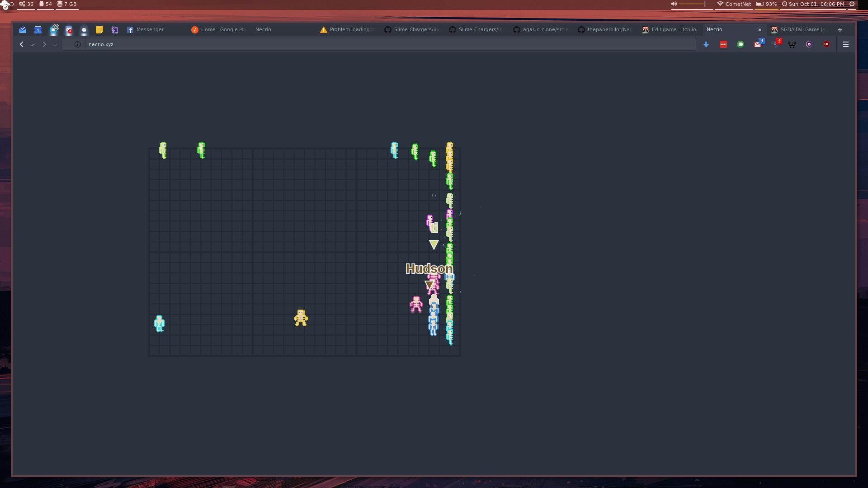The width and height of the screenshot is (868, 488).
Task: Switch to the agar.io-clone GitHub tab
Action: 541,30
